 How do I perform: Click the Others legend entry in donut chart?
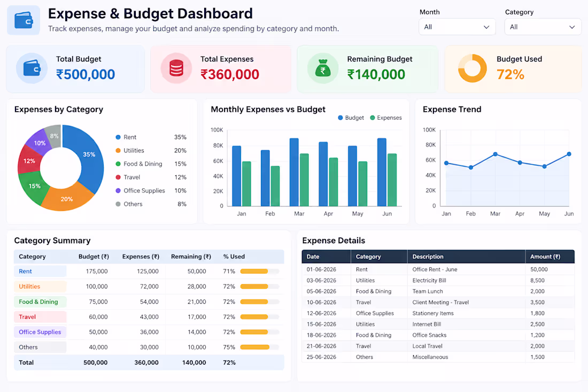[151, 204]
